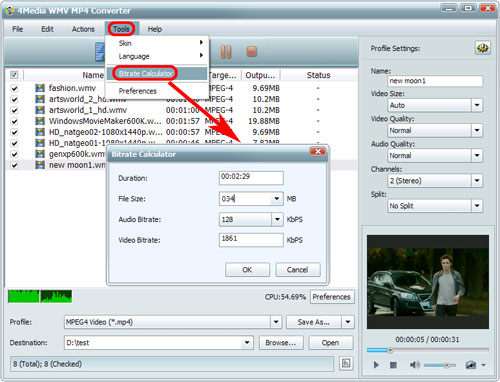
Task: Click the file icon for artsworld_2_hd.wmv
Action: [x=40, y=99]
